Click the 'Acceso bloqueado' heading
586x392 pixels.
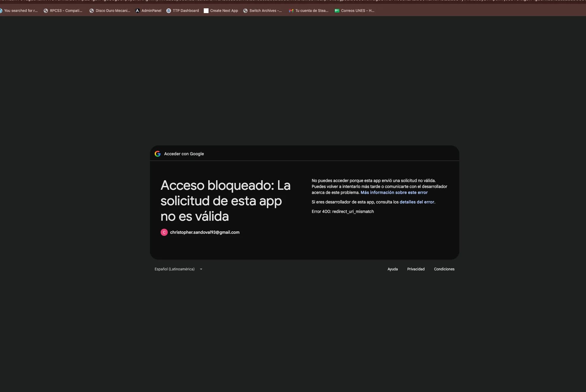[225, 201]
